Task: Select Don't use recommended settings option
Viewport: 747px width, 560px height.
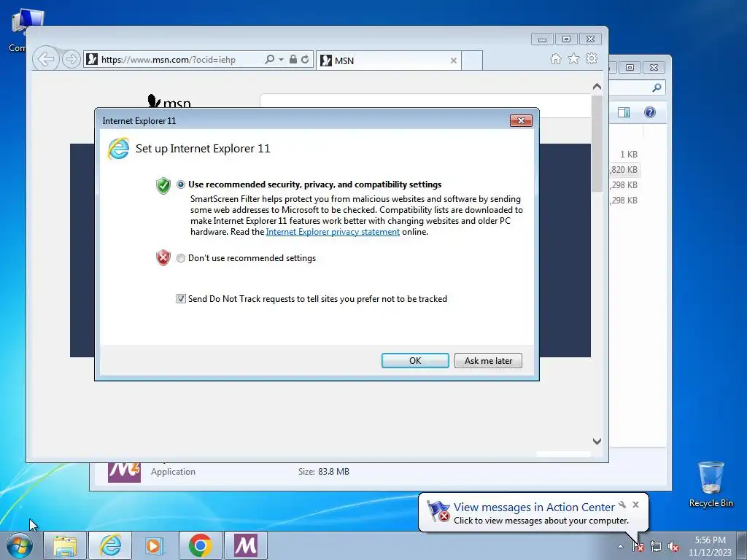Action: tap(181, 258)
